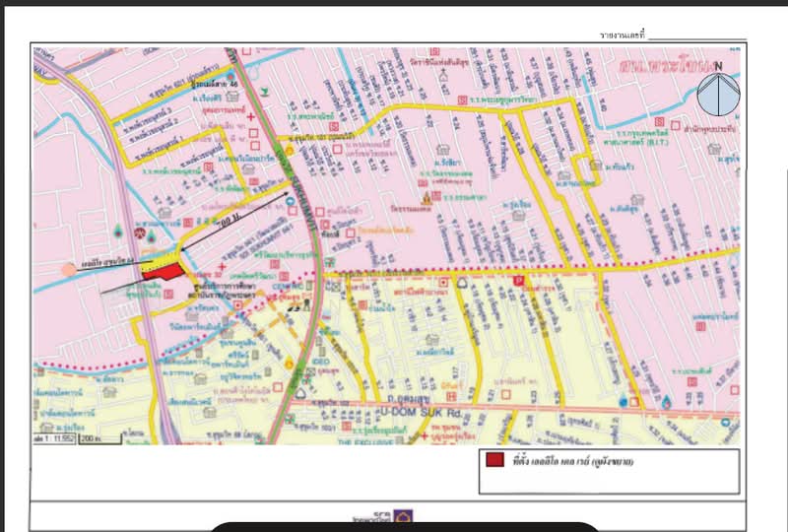Click the blue water drop icon near U-Dom Suk Rd

(667, 402)
